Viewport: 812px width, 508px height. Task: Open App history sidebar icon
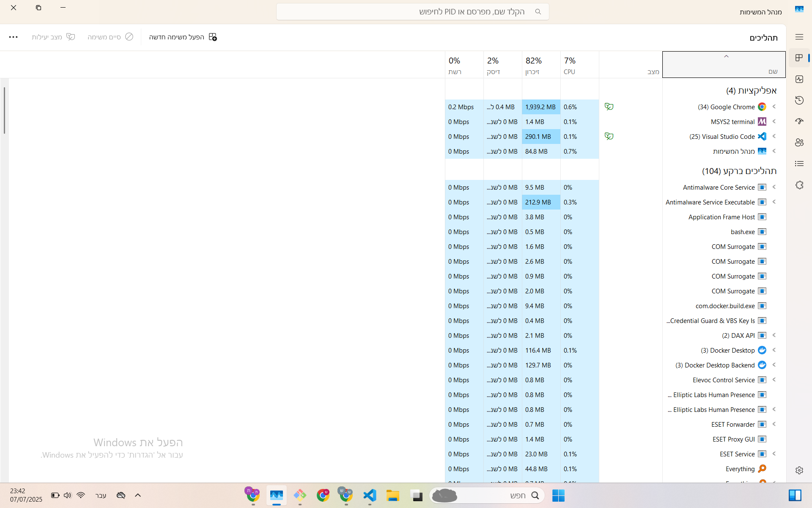(x=799, y=100)
